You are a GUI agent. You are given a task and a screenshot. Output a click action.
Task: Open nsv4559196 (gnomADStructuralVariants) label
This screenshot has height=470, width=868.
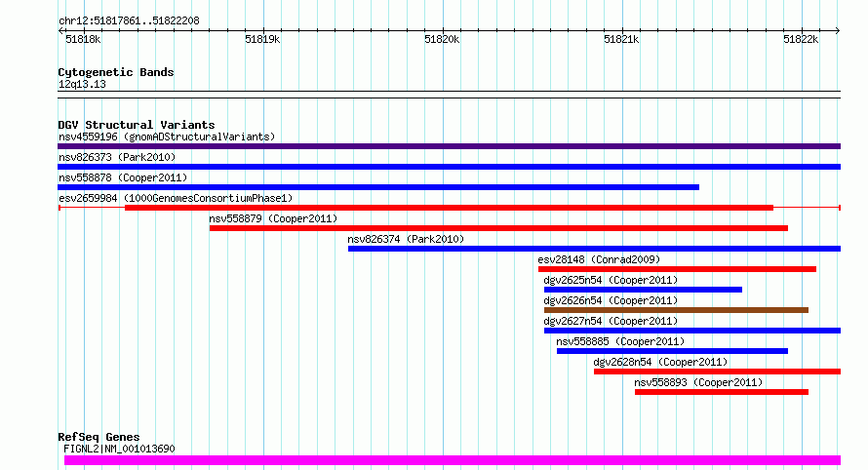pos(167,137)
